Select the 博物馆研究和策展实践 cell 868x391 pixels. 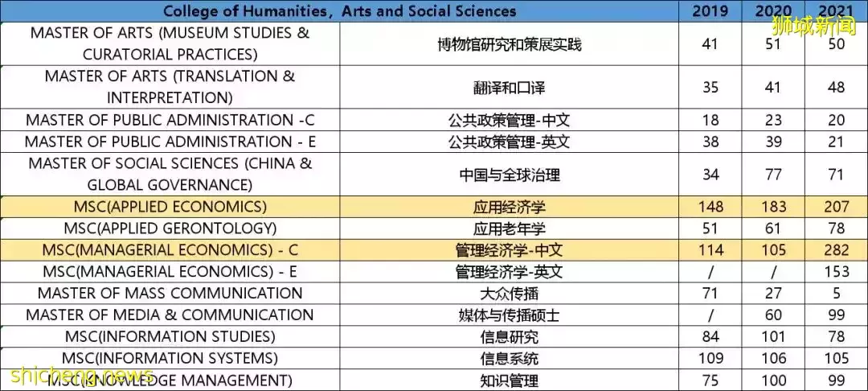pos(510,43)
